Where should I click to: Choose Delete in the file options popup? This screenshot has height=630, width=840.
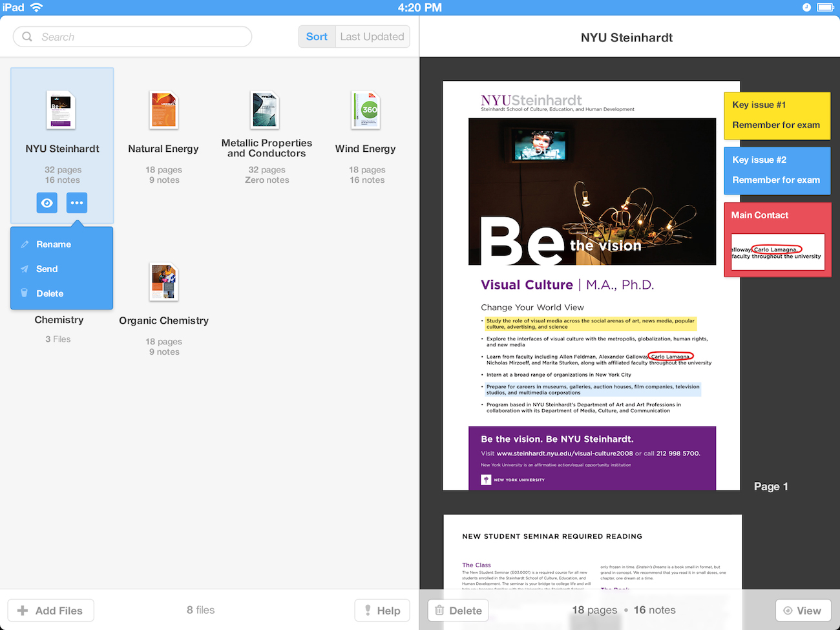(x=50, y=293)
